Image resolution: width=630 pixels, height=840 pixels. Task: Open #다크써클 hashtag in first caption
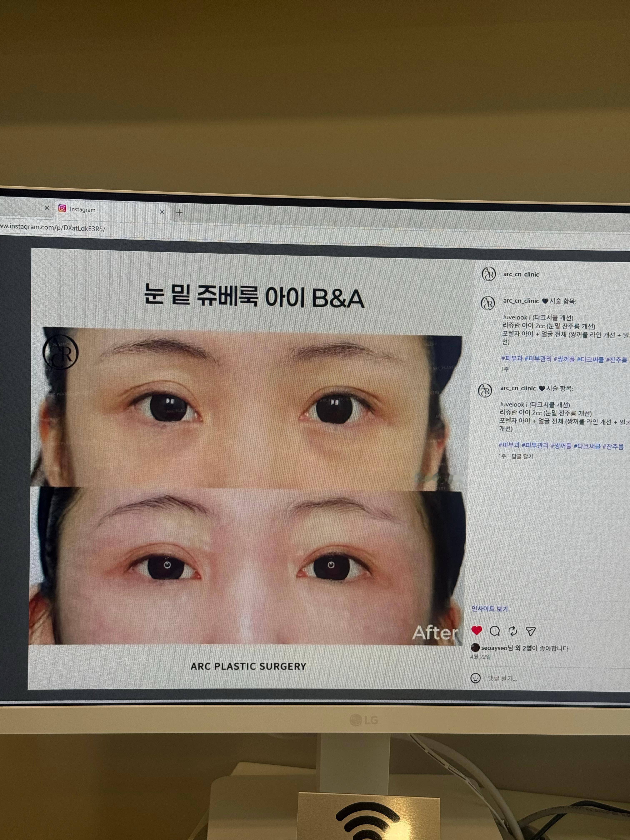590,360
